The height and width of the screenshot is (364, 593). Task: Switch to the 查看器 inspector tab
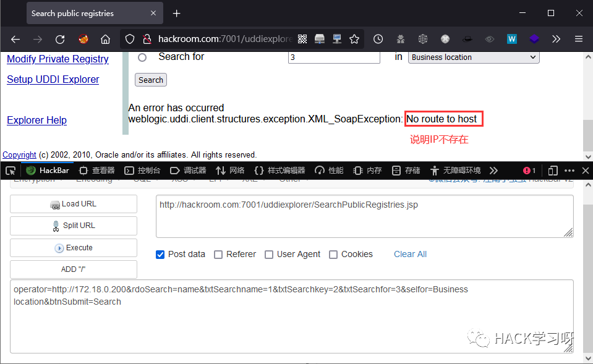point(97,171)
